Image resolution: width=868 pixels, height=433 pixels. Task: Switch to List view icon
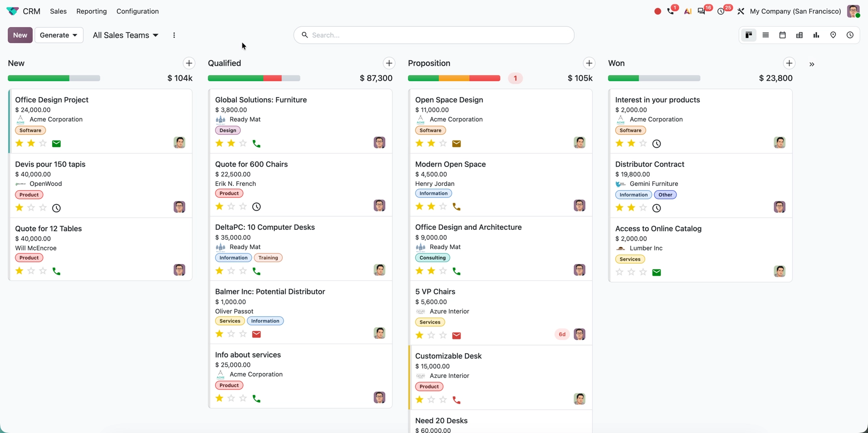pos(766,35)
